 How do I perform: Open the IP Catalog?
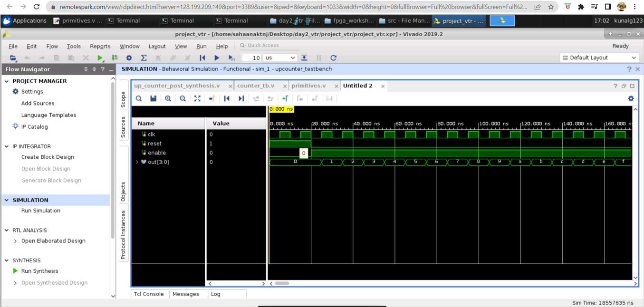(x=35, y=126)
